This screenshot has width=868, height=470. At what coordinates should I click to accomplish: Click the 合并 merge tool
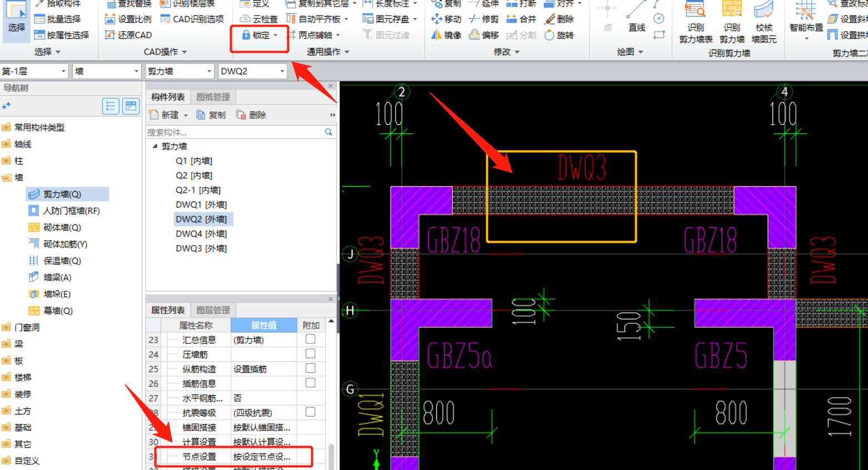[x=521, y=19]
